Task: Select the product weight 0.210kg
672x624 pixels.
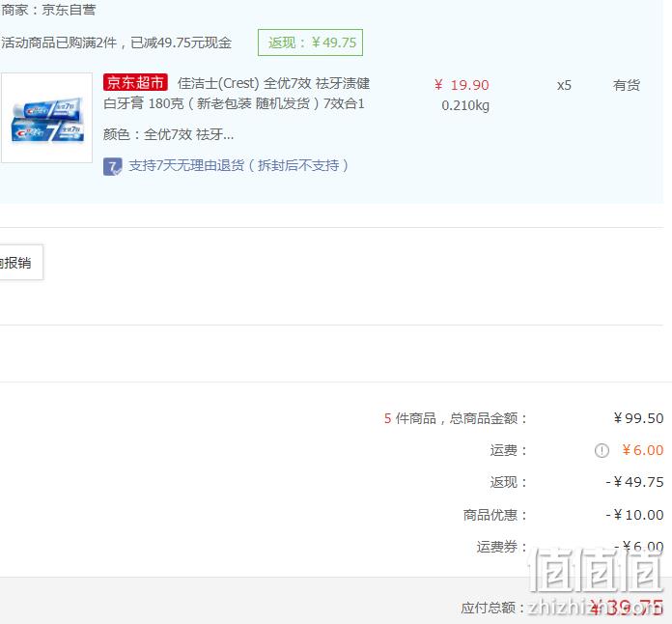Action: pyautogui.click(x=465, y=105)
